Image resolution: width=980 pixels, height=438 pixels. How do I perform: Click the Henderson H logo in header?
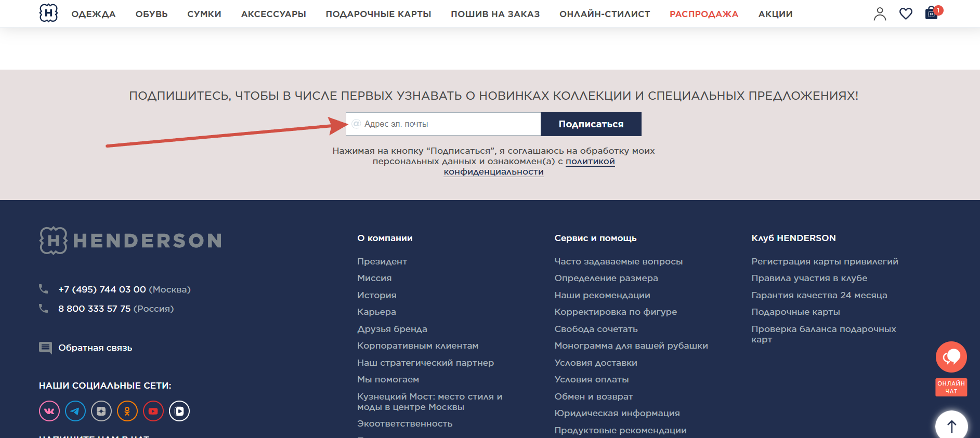(x=48, y=13)
